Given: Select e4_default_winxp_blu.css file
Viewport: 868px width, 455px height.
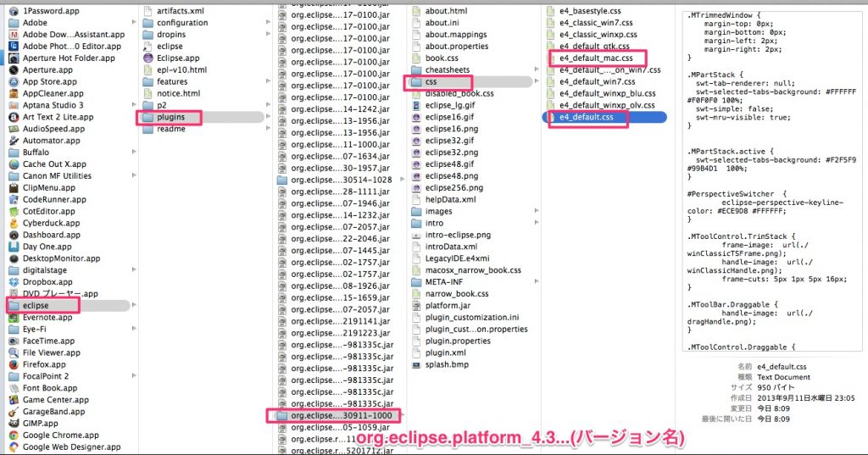Looking at the screenshot, I should coord(607,93).
